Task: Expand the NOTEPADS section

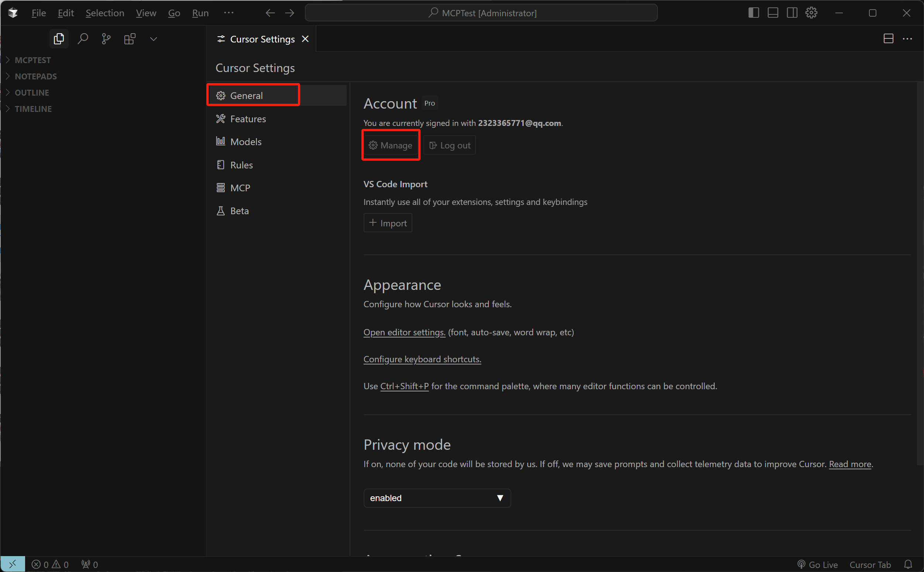Action: [x=103, y=76]
